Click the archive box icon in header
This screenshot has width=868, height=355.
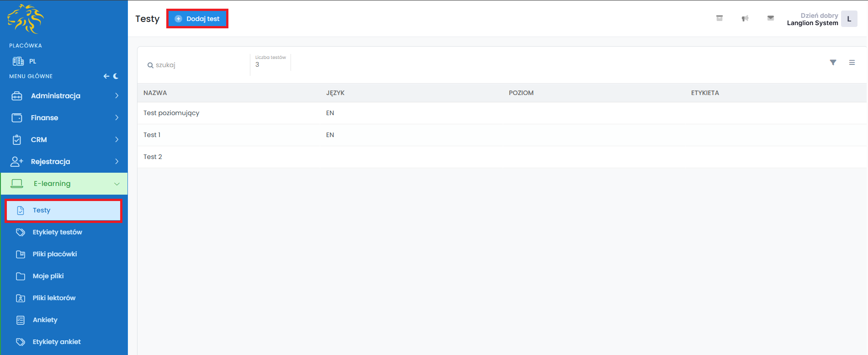coord(719,18)
